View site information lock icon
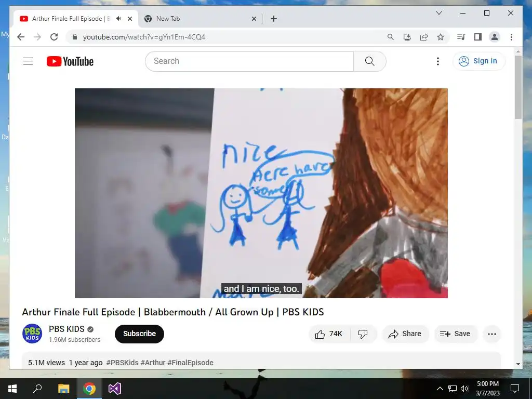This screenshot has height=399, width=532. point(75,37)
